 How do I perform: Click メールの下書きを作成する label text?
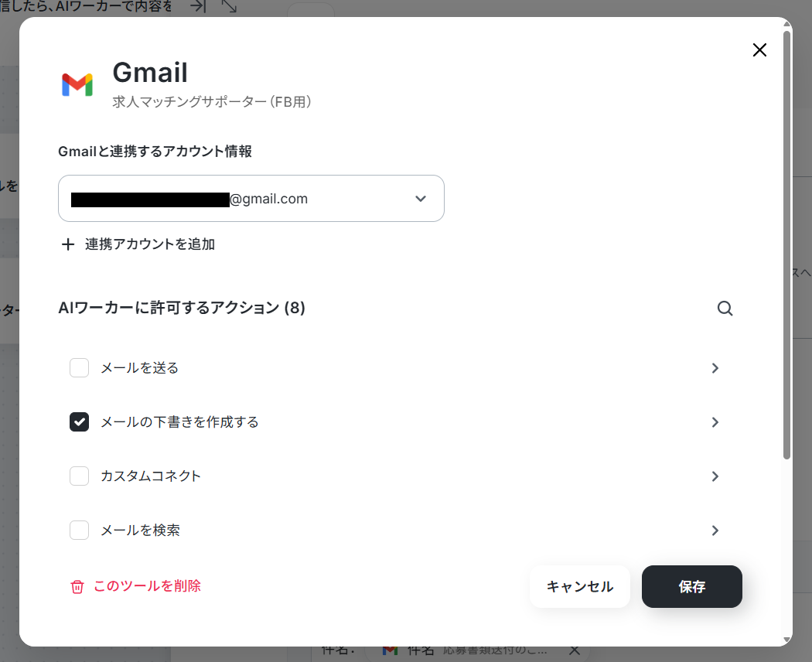179,422
